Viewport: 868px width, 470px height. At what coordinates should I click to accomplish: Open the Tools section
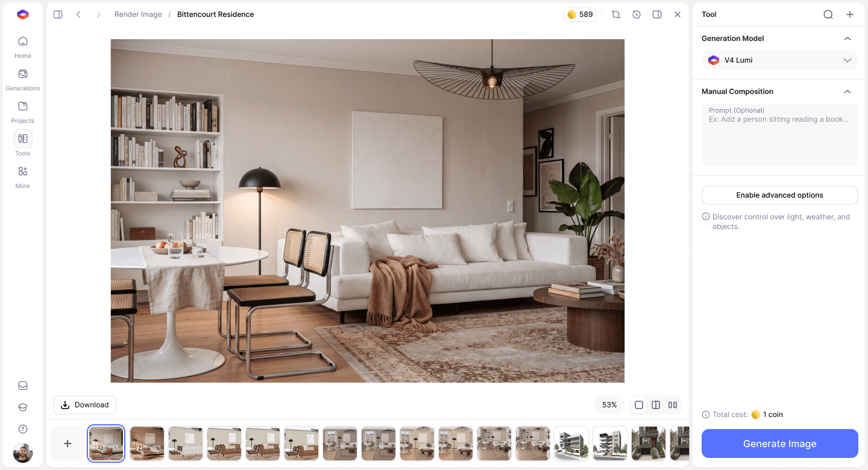pos(22,145)
